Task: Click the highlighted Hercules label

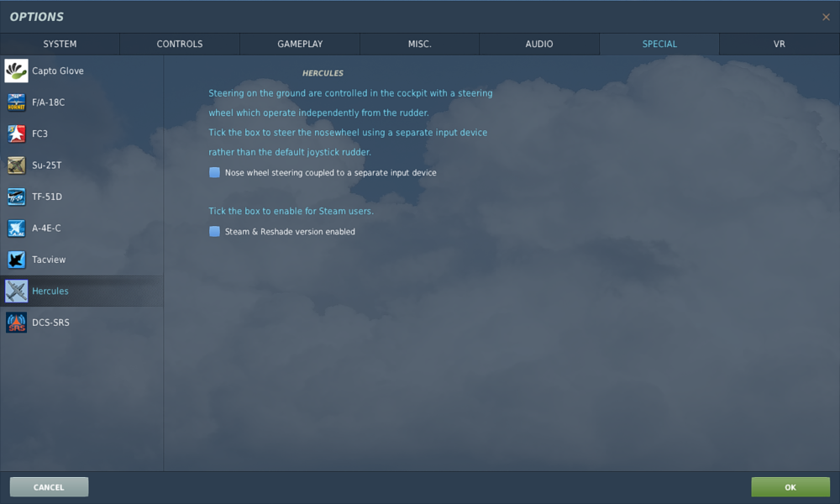Action: tap(50, 291)
